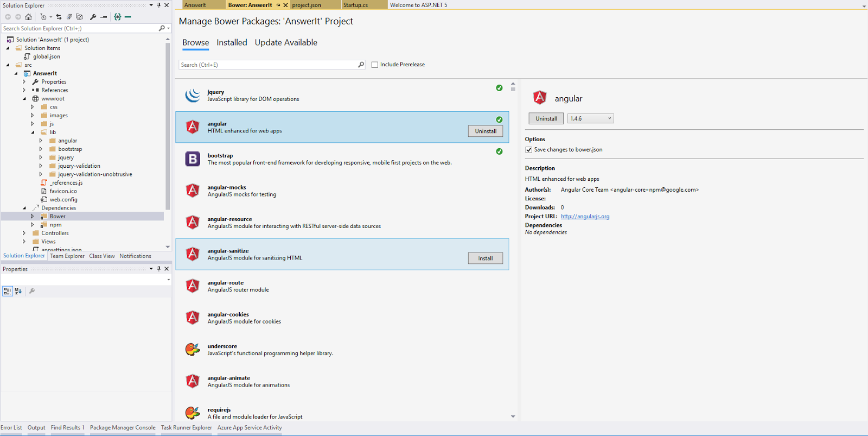
Task: Toggle Preview Selected Items in Solution Explorer
Action: [x=104, y=17]
